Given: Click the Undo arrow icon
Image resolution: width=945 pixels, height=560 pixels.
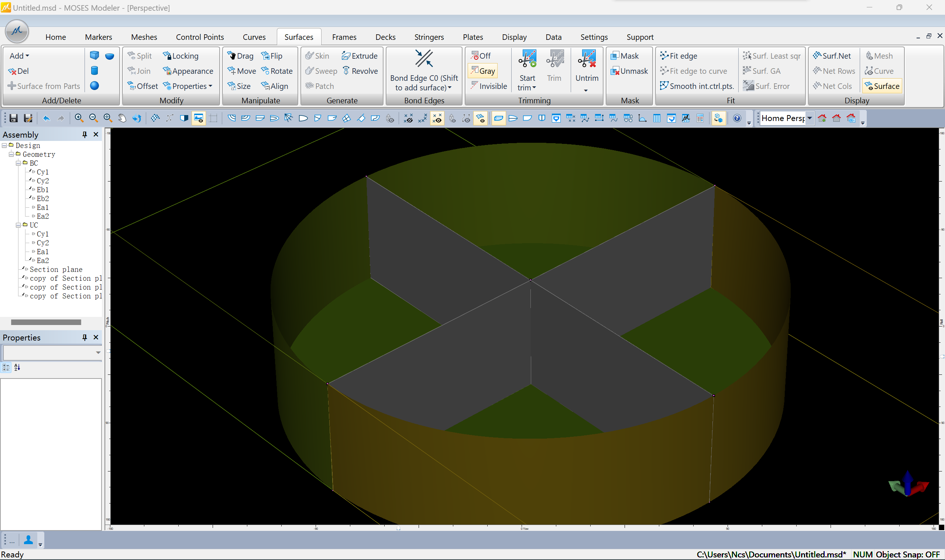Looking at the screenshot, I should (47, 118).
